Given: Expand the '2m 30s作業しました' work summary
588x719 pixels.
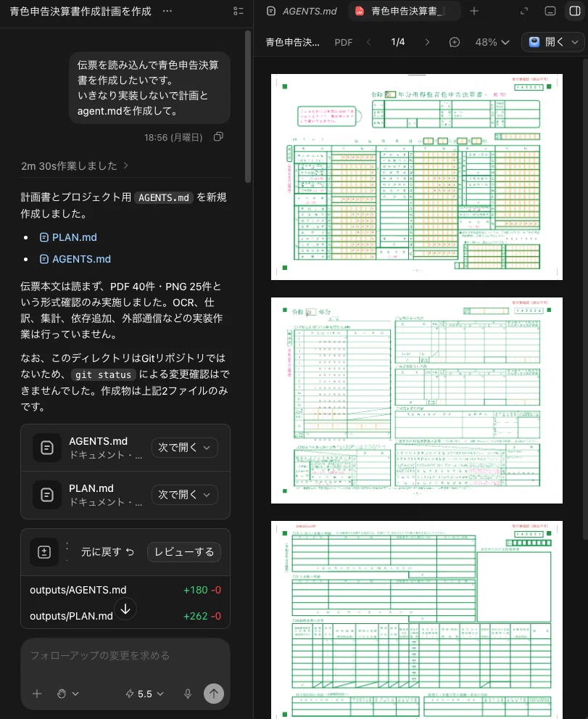Looking at the screenshot, I should tap(74, 166).
